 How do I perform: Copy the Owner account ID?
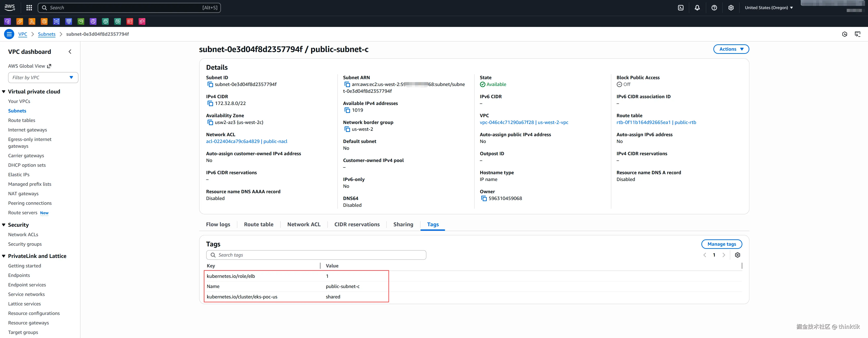[484, 199]
